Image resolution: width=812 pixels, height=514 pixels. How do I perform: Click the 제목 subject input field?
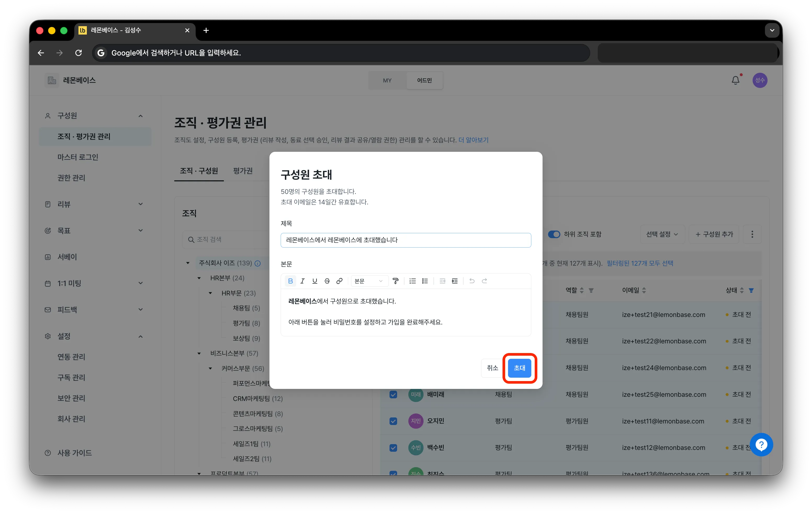(x=406, y=240)
